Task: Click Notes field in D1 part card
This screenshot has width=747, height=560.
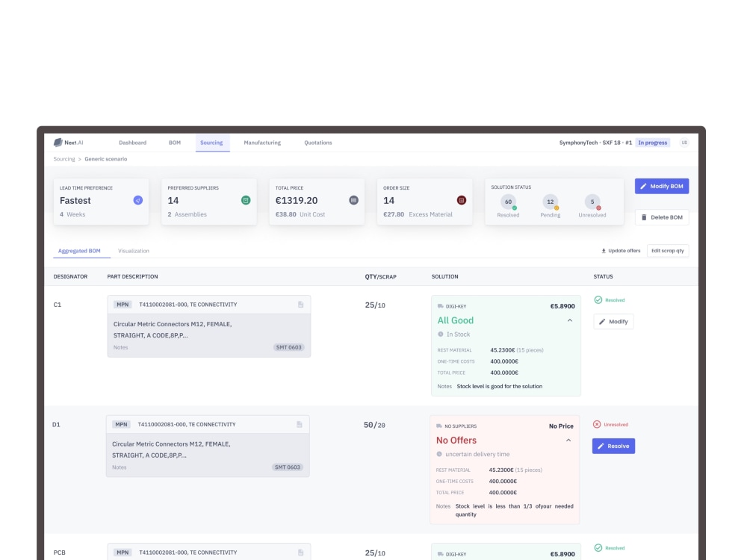Action: (119, 467)
